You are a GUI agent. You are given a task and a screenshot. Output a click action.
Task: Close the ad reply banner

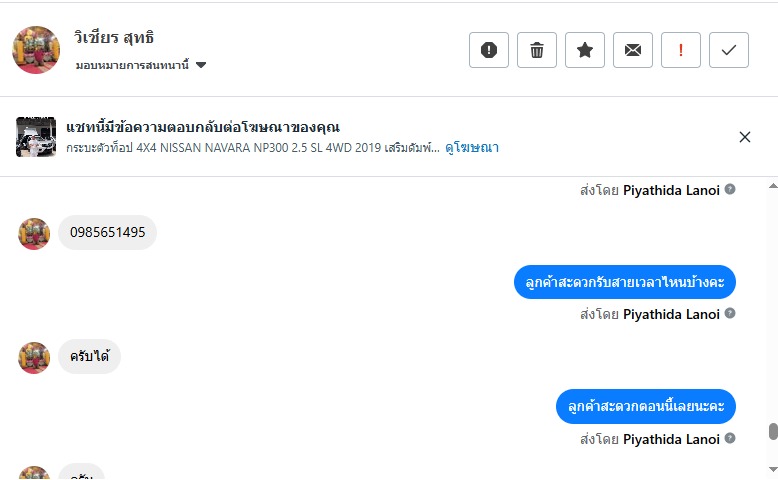(745, 137)
